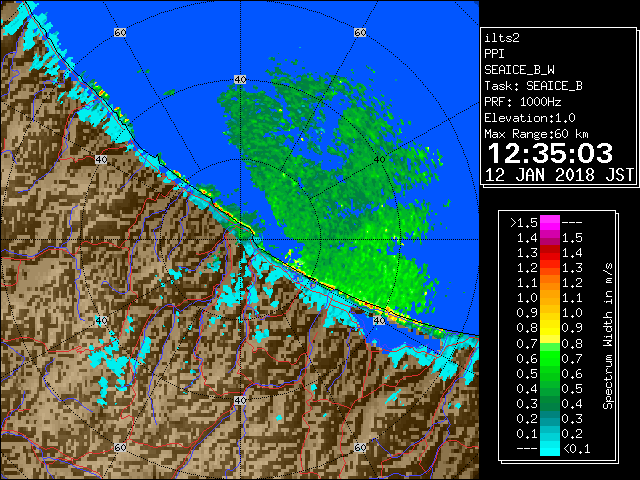Screen dimensions: 640x480
Task: Select the 'SEAICE_B_W' product name text
Action: tap(519, 70)
